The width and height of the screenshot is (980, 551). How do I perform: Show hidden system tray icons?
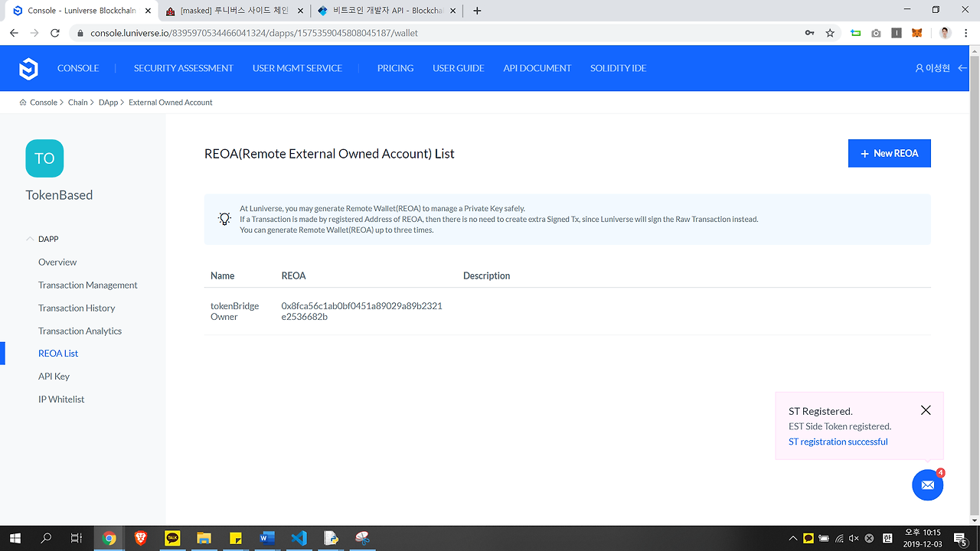click(792, 539)
